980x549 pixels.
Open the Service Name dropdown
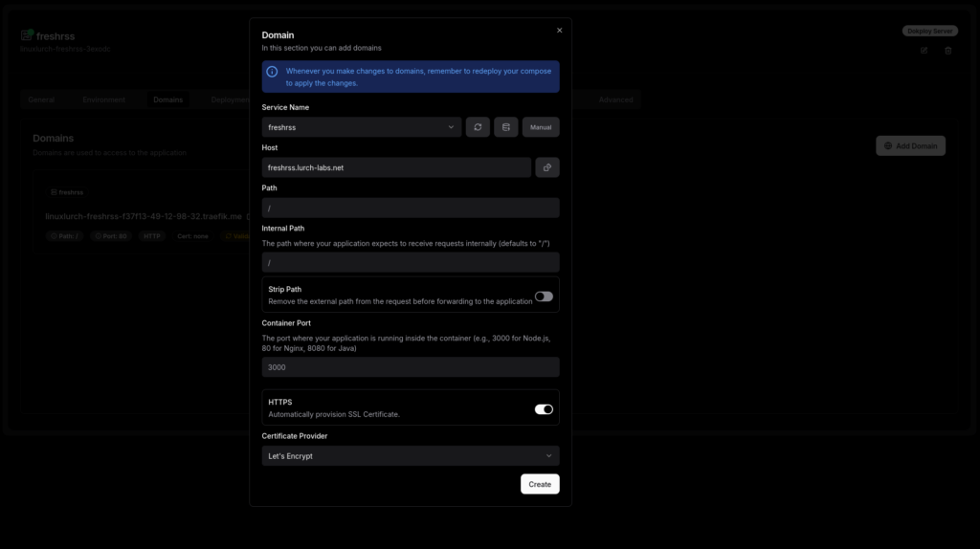point(362,127)
